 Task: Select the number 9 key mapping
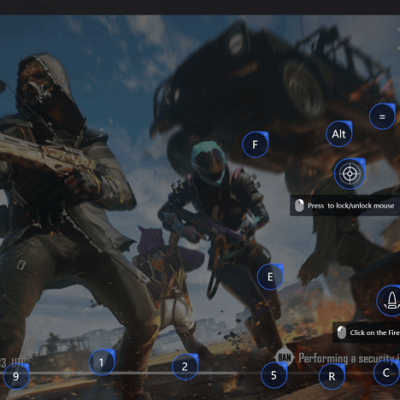click(x=16, y=376)
